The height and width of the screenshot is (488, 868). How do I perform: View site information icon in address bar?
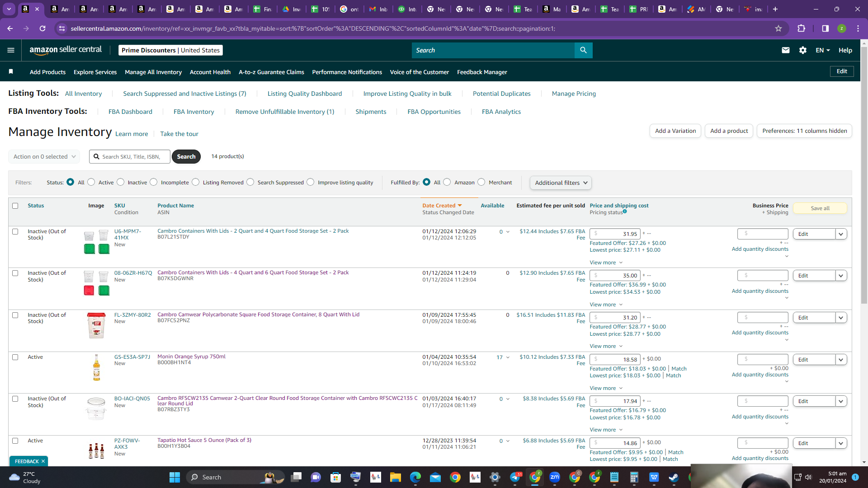point(62,28)
